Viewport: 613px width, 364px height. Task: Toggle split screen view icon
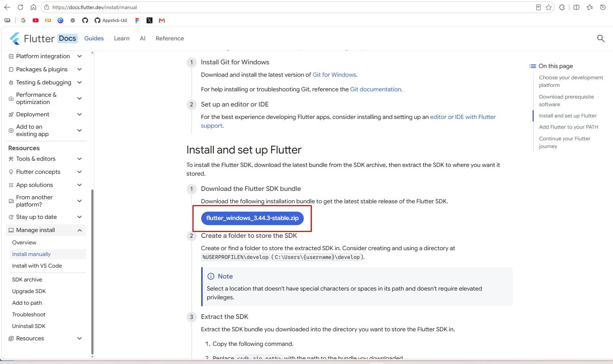[x=577, y=7]
